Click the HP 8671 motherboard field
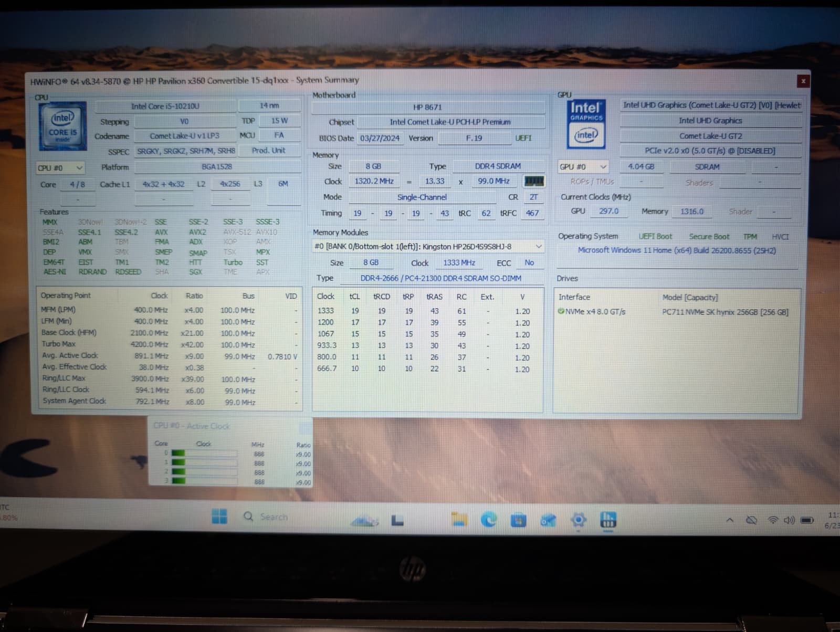Image resolution: width=840 pixels, height=632 pixels. 428,107
